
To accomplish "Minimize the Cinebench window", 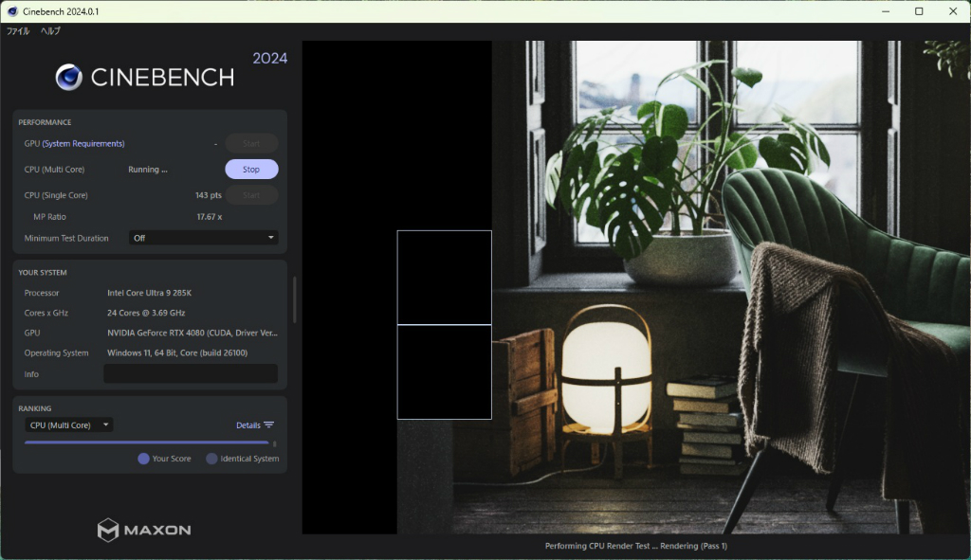I will (x=886, y=11).
